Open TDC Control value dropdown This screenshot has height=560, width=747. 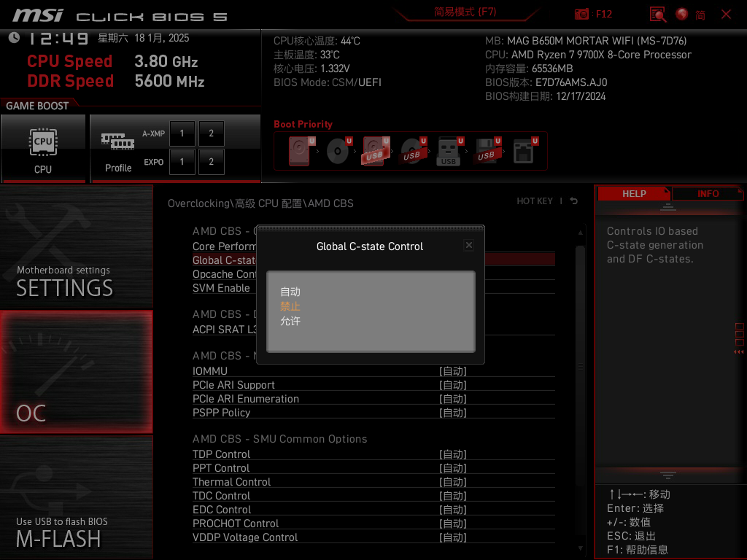pos(452,496)
